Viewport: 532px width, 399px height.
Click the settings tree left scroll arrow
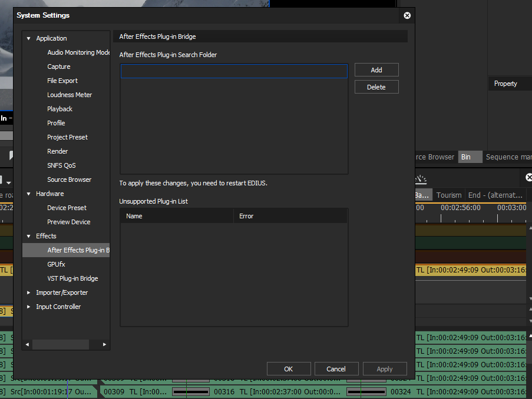27,344
